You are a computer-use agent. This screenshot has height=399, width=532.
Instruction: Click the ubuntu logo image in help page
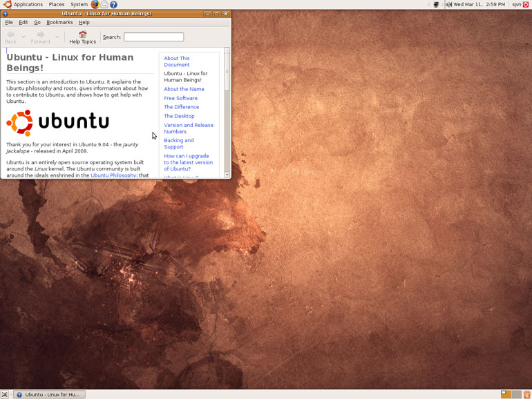[x=57, y=123]
